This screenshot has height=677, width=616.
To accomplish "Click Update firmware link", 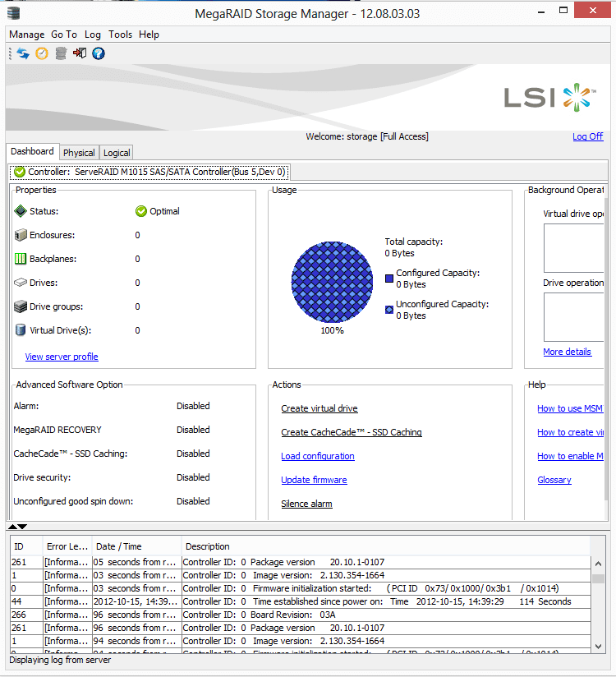I will (314, 480).
